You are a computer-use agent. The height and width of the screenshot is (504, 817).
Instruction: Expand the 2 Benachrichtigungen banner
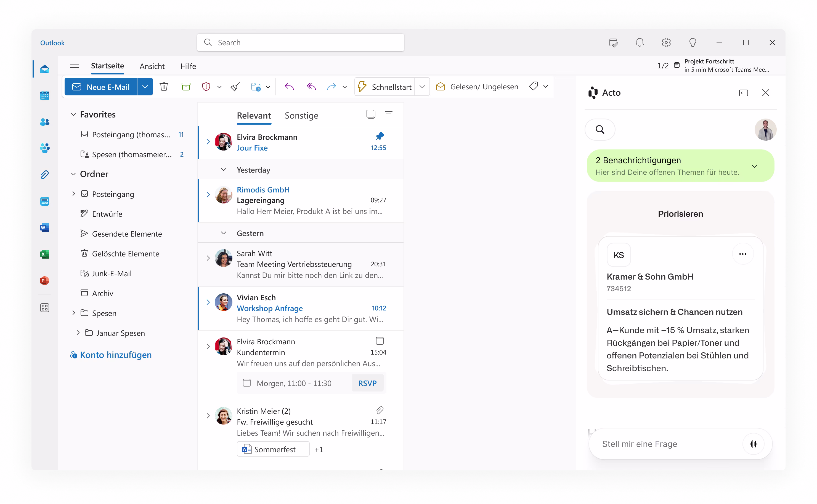point(754,166)
